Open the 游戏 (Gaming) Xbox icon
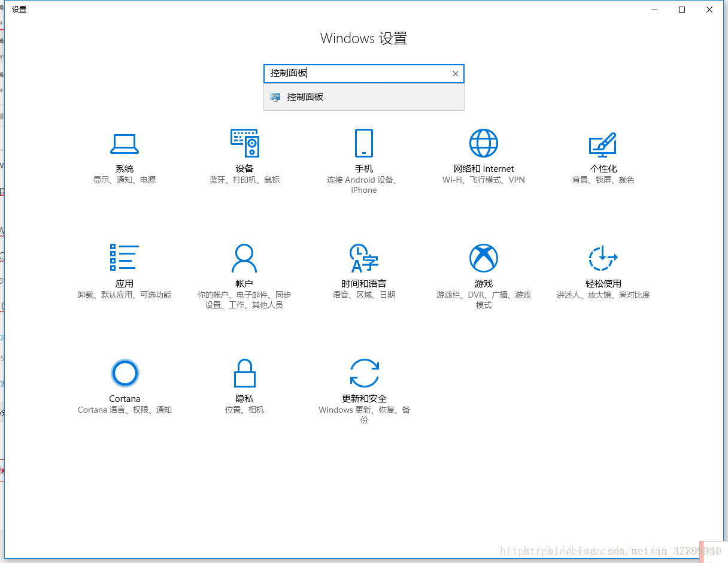728x563 pixels. point(484,258)
